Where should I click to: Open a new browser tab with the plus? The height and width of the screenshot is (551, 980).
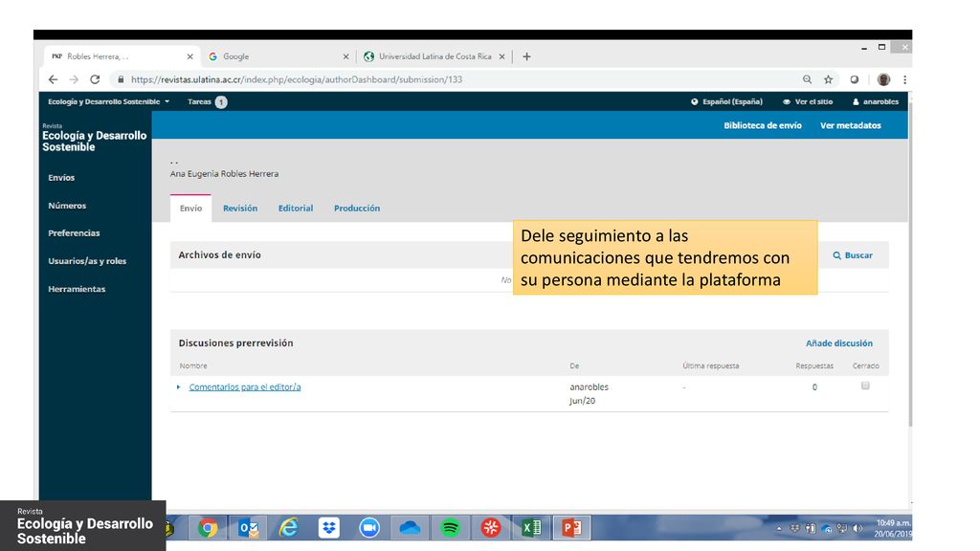coord(527,56)
